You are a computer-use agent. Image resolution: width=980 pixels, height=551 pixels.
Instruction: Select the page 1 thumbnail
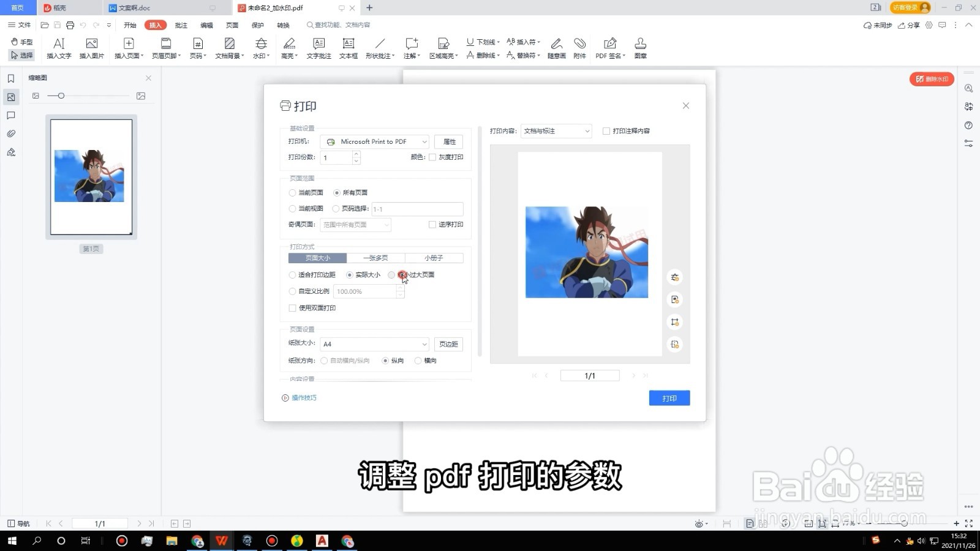[91, 177]
